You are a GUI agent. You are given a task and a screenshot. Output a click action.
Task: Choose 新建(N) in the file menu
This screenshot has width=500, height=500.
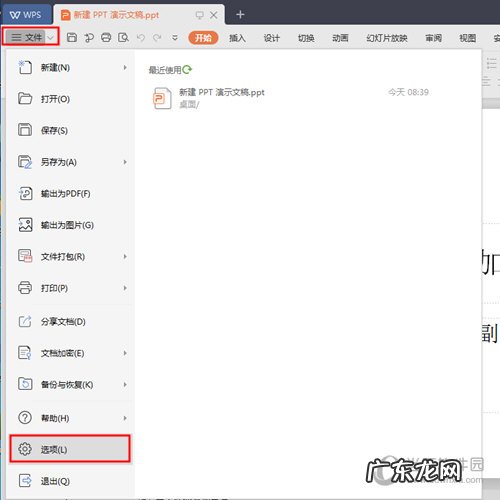70,68
